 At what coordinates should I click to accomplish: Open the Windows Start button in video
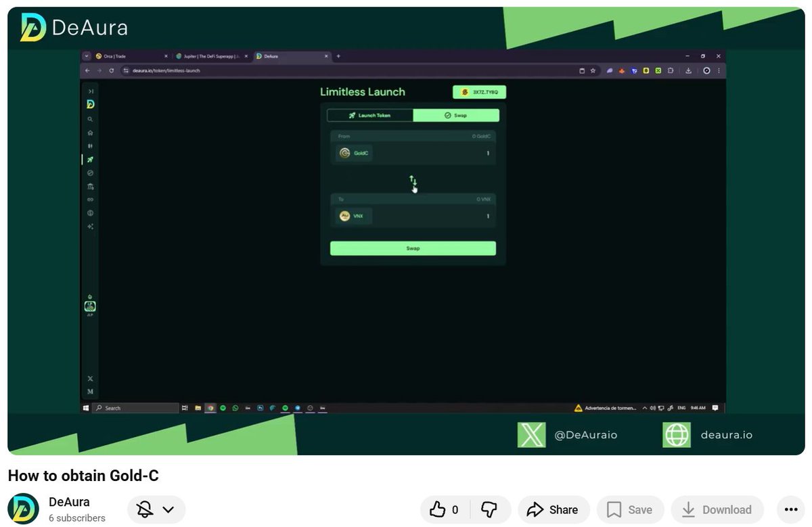pos(86,408)
